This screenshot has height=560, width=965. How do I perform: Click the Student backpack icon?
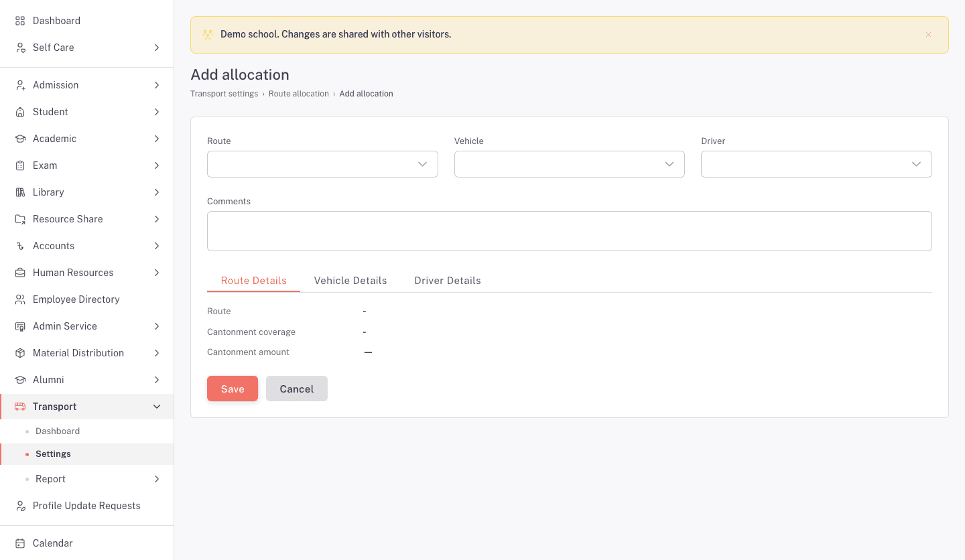coord(20,112)
